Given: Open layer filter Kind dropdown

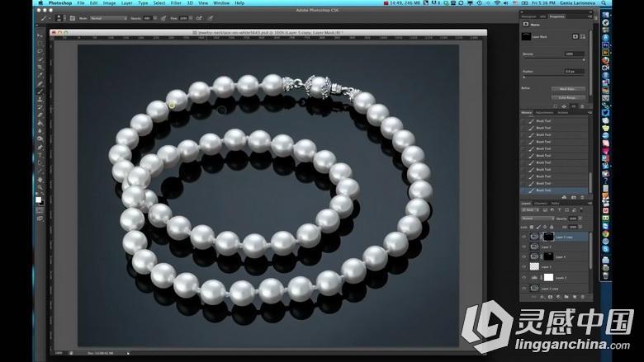Looking at the screenshot, I should [530, 210].
